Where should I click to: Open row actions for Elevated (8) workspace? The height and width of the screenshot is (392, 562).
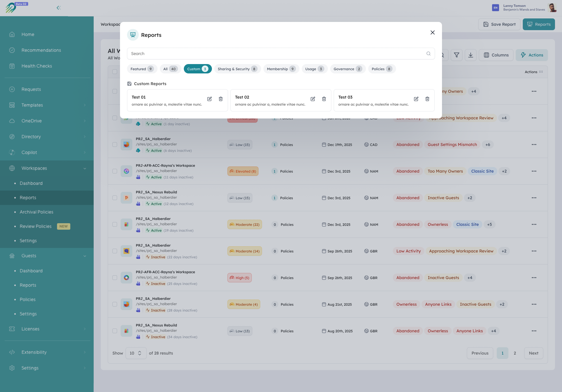(x=534, y=171)
